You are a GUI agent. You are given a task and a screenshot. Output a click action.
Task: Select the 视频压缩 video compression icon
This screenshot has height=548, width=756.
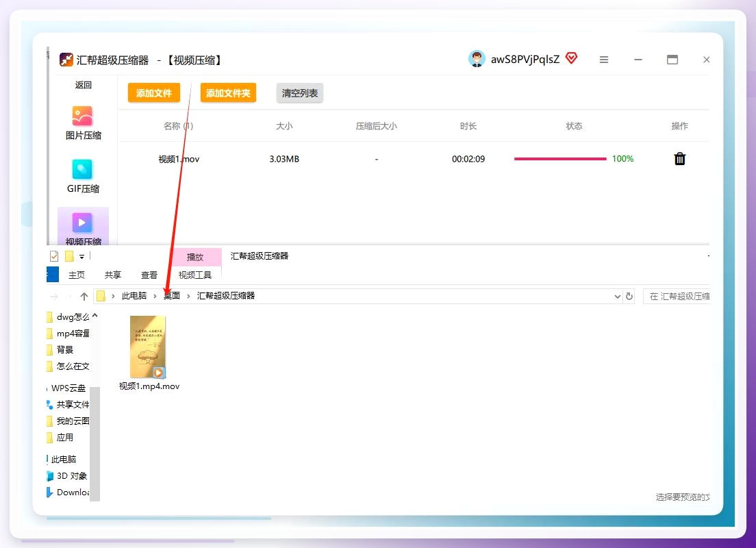(82, 223)
